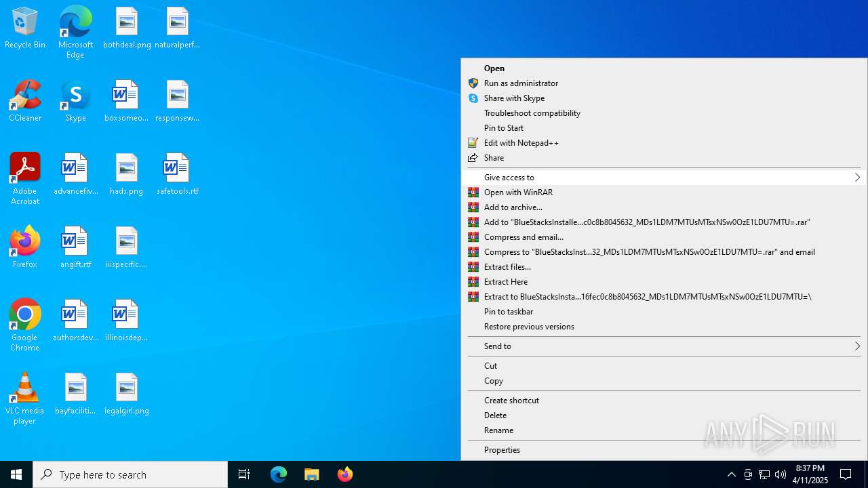Select the legalgirl.png file icon
The width and height of the screenshot is (868, 488).
(x=127, y=394)
